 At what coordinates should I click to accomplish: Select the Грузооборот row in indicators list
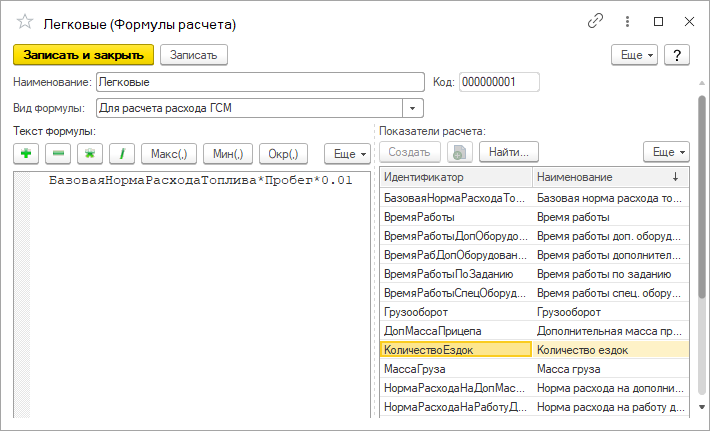point(455,311)
